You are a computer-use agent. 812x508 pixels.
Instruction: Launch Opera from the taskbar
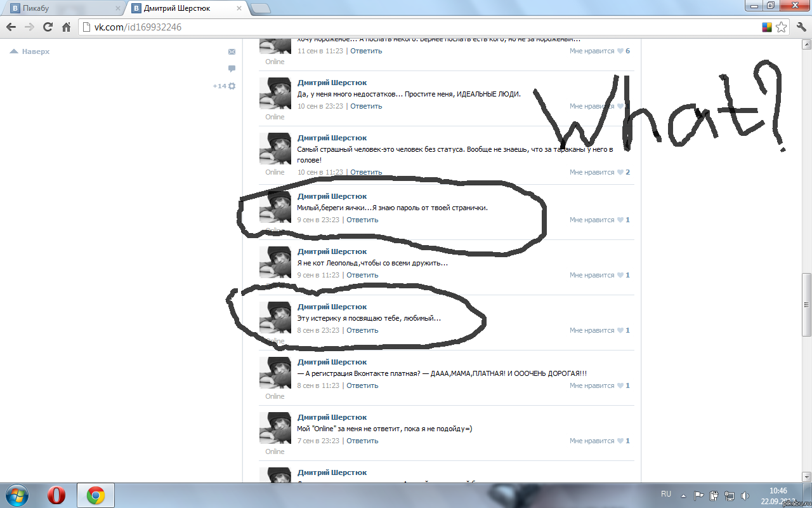point(56,495)
